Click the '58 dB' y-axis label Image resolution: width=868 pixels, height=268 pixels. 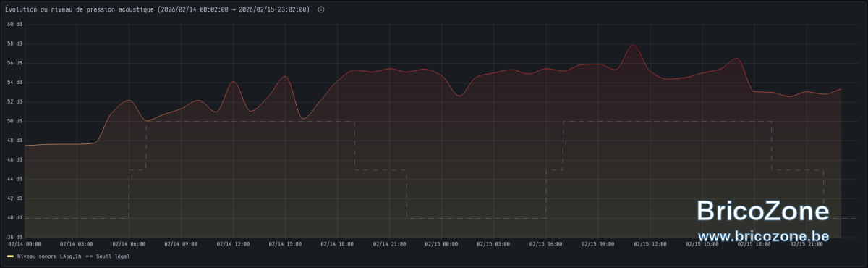(x=14, y=43)
